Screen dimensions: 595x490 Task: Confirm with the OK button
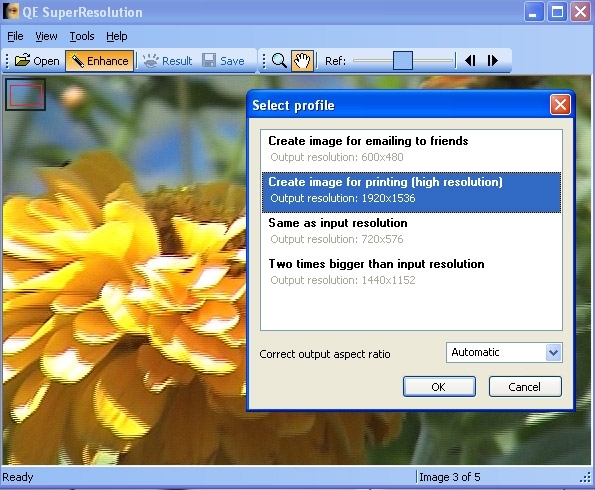[x=439, y=387]
